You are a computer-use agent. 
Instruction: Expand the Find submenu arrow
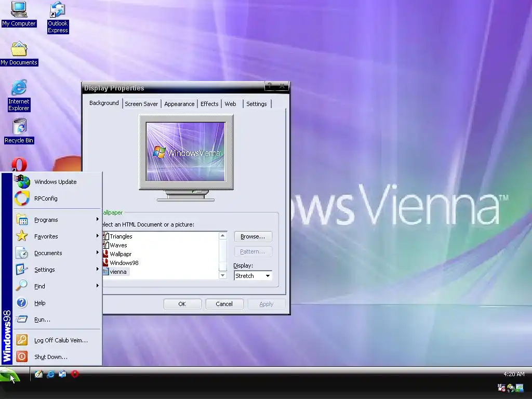pos(97,286)
